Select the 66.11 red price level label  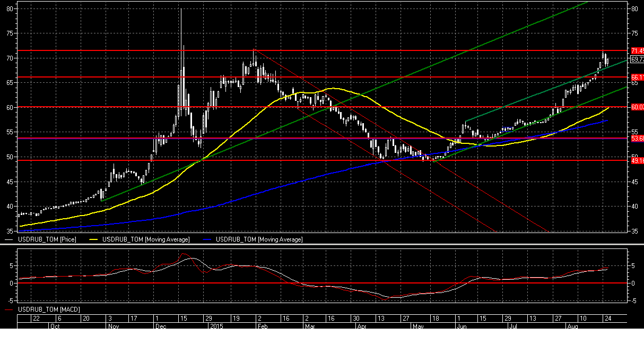click(x=637, y=78)
